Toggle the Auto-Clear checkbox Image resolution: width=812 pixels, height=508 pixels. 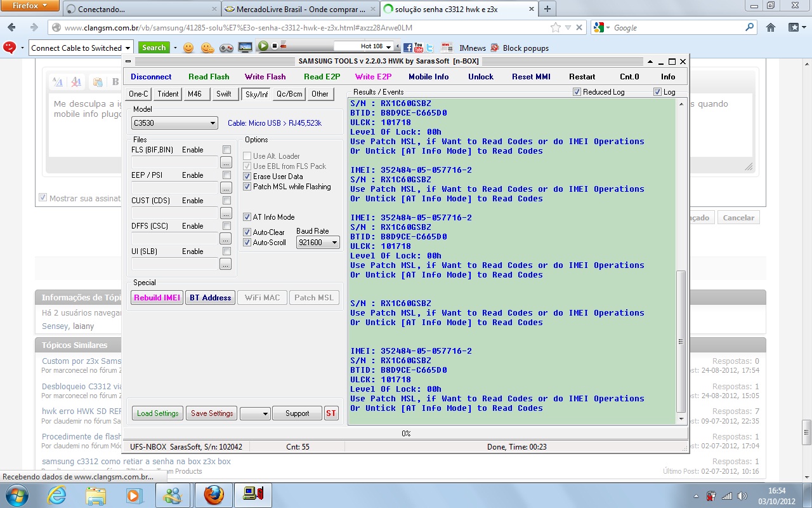[x=247, y=232]
